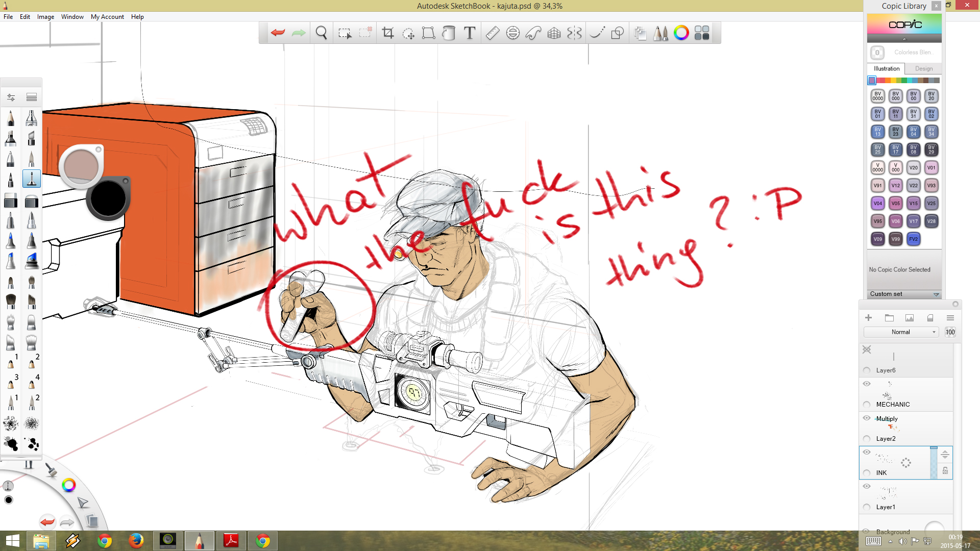Select the Text tool

(470, 33)
